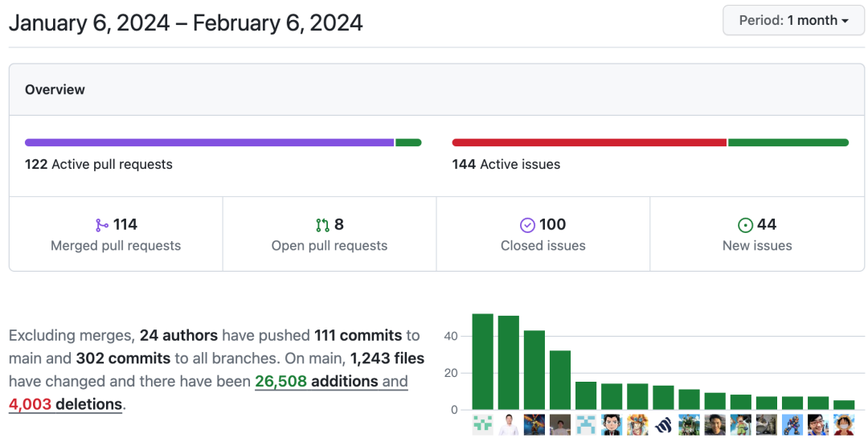Click the avatar of man in white shirt

[508, 425]
